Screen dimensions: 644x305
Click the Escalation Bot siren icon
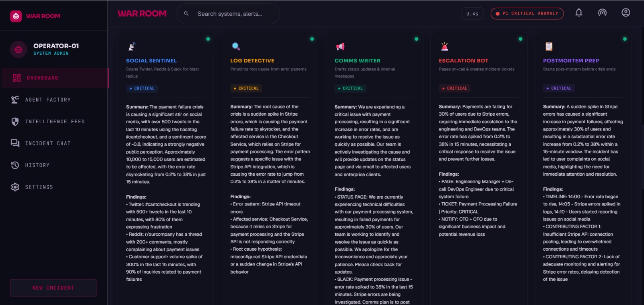pyautogui.click(x=444, y=47)
